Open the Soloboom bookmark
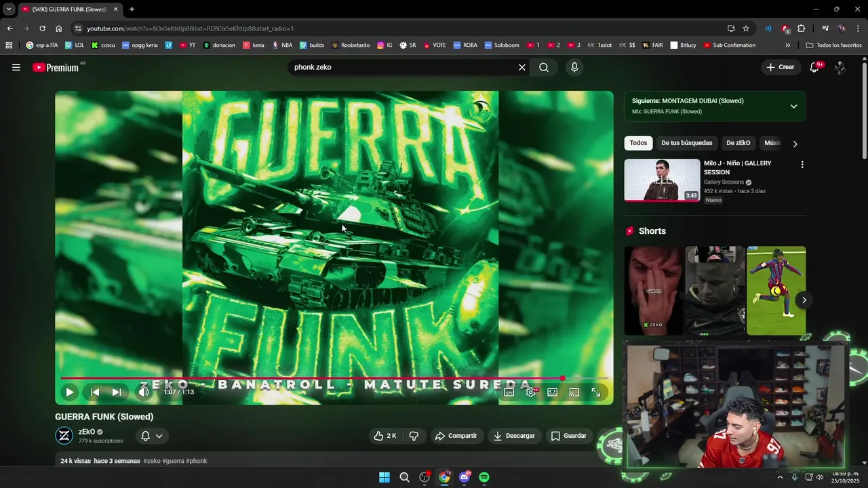The width and height of the screenshot is (868, 488). (501, 45)
